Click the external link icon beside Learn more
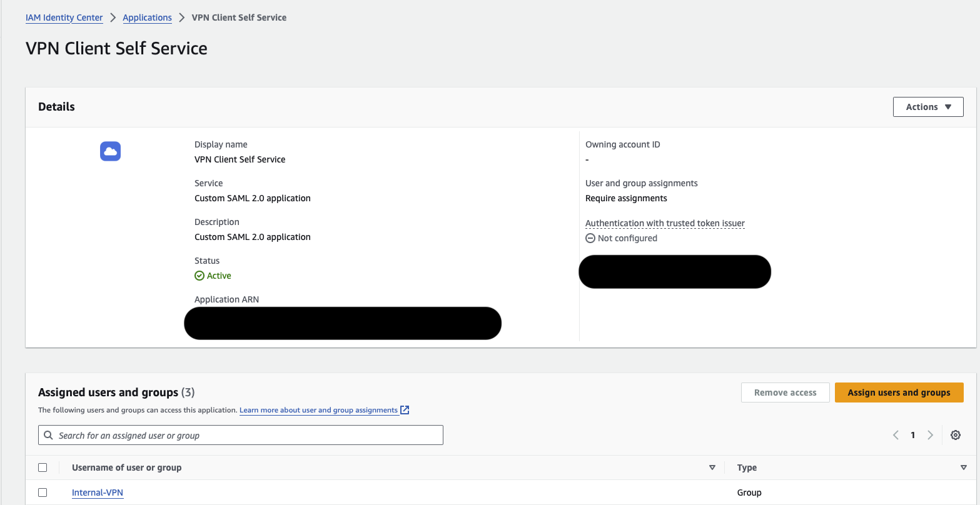The image size is (980, 505). click(405, 410)
